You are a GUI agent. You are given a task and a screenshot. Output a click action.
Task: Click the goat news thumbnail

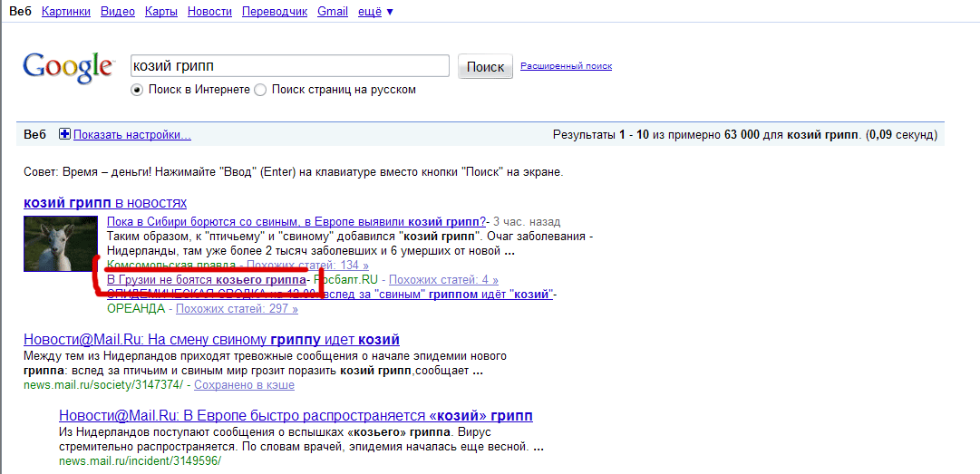pyautogui.click(x=61, y=244)
